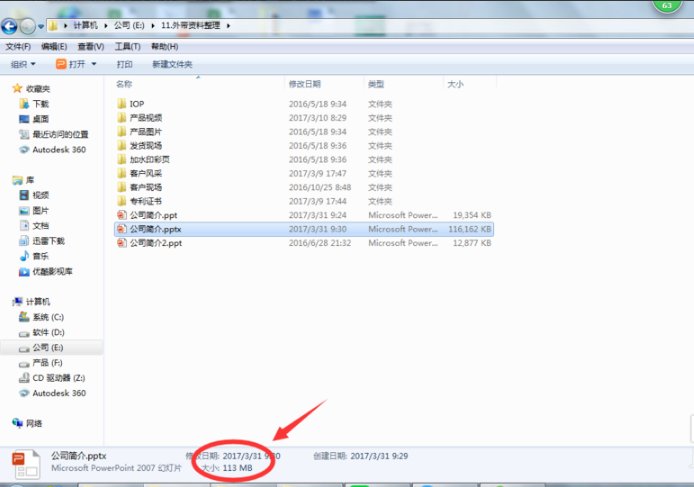Click the Forward navigation arrow button

[28, 26]
